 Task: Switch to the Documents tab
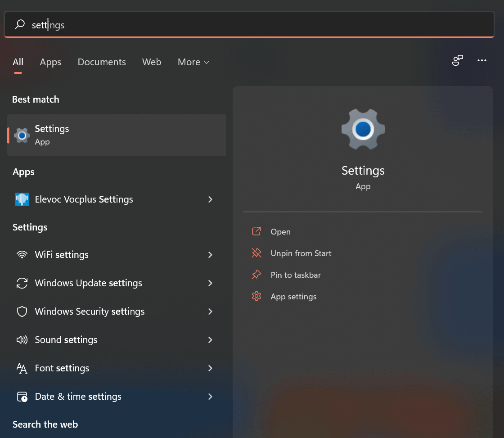coord(102,62)
